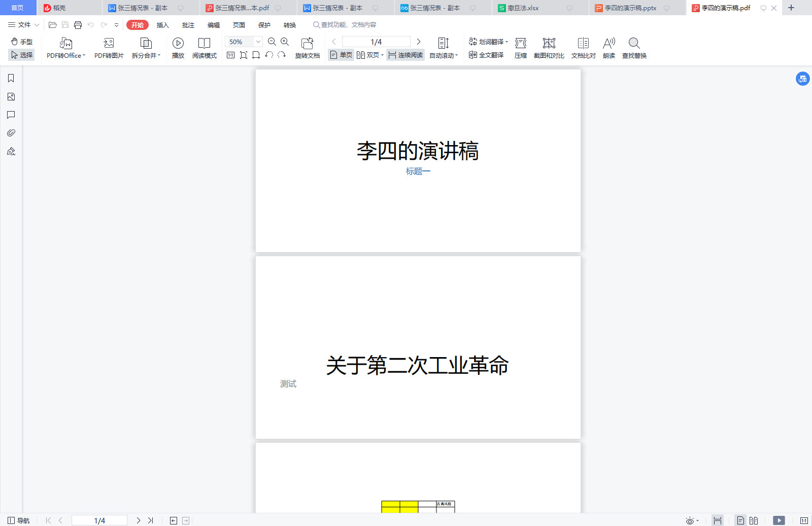Open eye protection mode dropdown

693,520
